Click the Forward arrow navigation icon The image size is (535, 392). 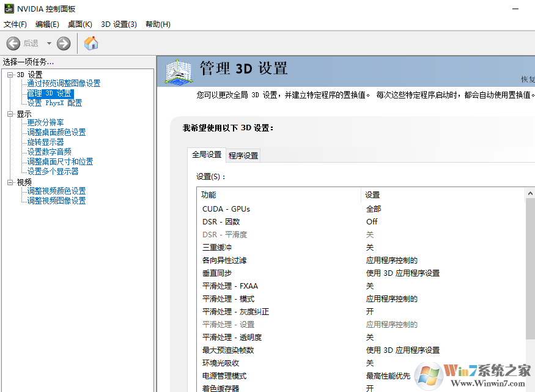pyautogui.click(x=64, y=43)
